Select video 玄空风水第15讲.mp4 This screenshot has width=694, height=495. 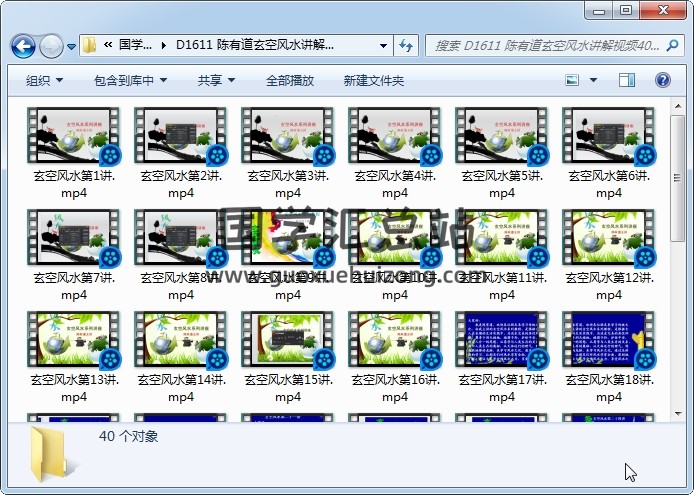(288, 357)
